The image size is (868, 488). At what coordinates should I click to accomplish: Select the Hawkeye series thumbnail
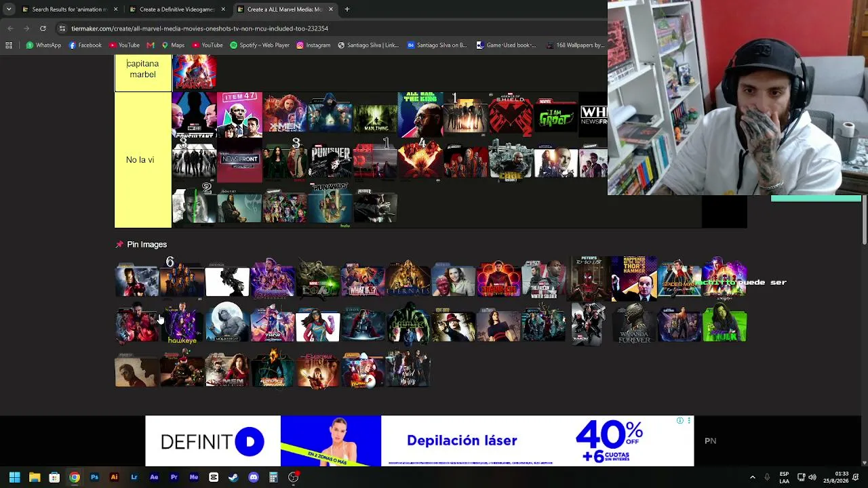182,324
